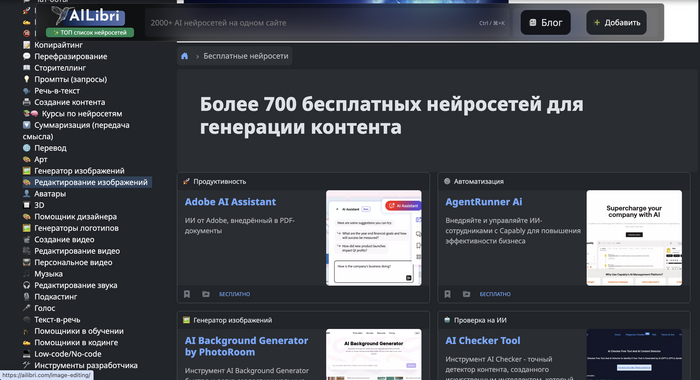
Task: Bookmark the AgentRunner Ai card
Action: 447,294
